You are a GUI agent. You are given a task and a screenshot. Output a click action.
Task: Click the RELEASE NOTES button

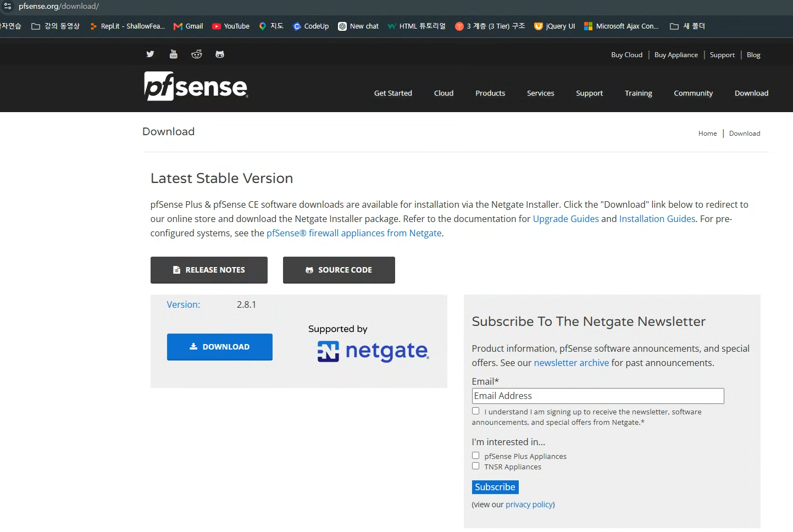(x=209, y=270)
